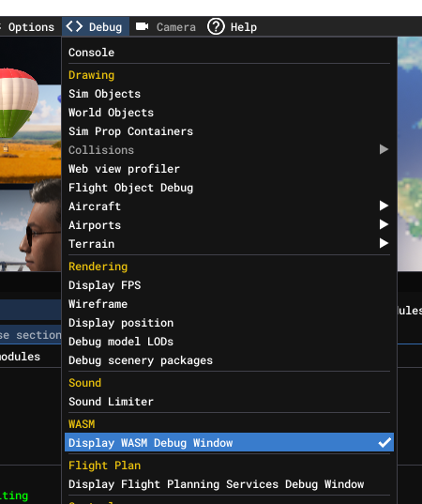Open the Console entry
This screenshot has width=422, height=504.
click(229, 53)
